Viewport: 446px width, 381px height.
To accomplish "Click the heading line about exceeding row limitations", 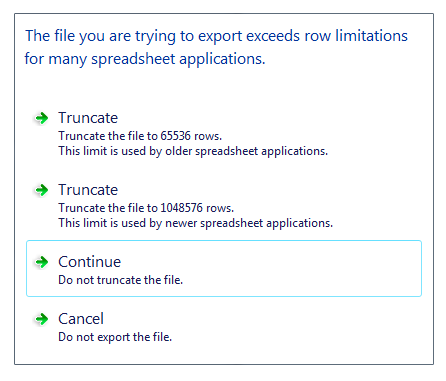I will pos(216,36).
